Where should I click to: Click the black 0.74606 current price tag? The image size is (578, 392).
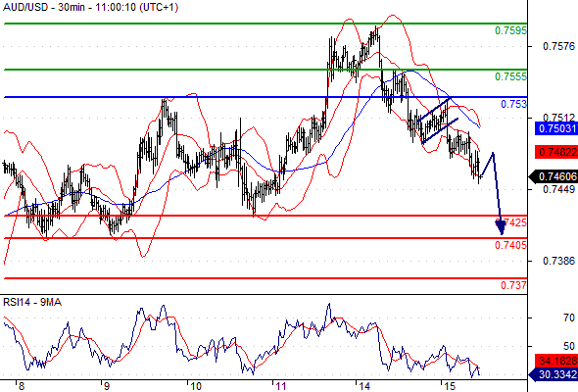tap(554, 176)
